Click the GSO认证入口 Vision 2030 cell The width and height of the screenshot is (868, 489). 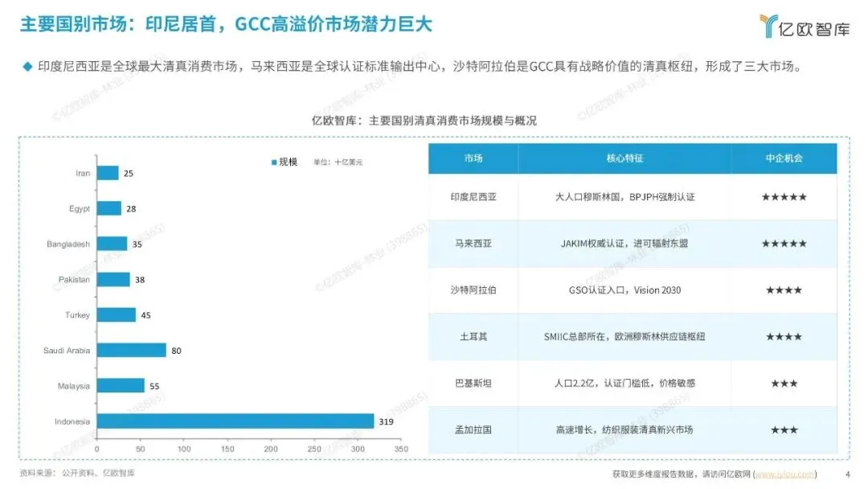[624, 290]
